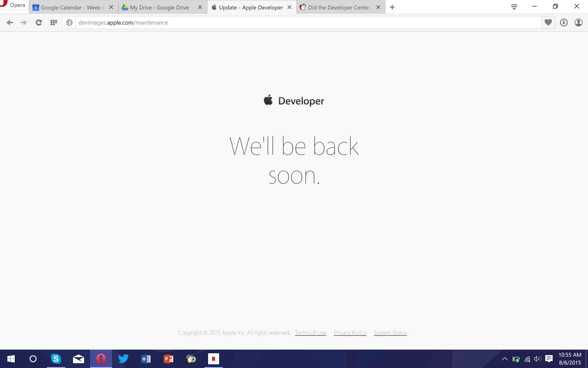Open a new tab with the plus button

point(392,7)
